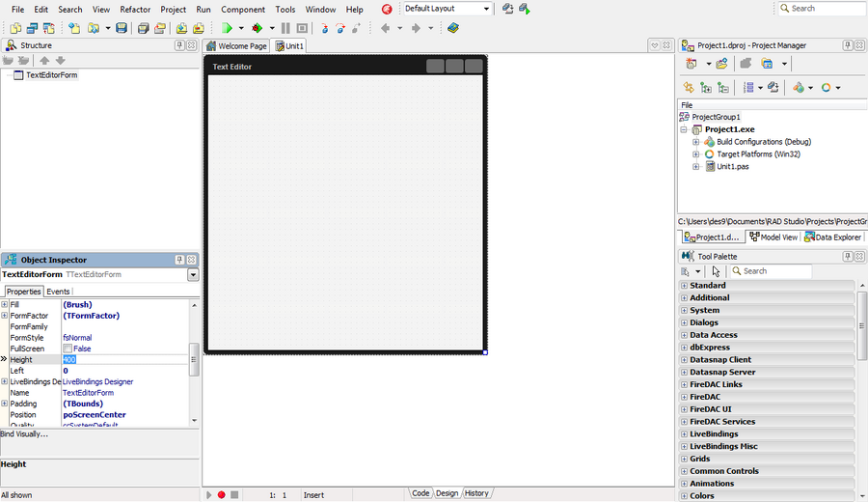Click Add Existing Project icon in Project Manager
The image size is (868, 502).
(721, 64)
